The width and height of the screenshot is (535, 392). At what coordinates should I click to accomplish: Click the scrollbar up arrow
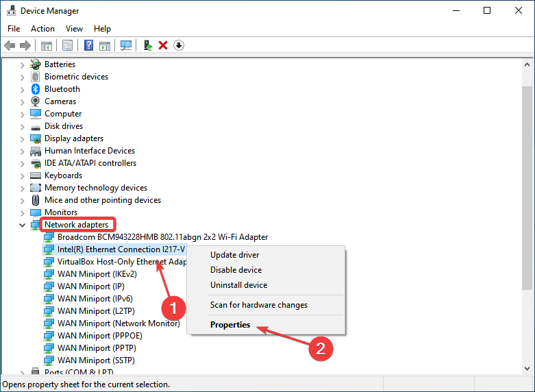coord(527,64)
